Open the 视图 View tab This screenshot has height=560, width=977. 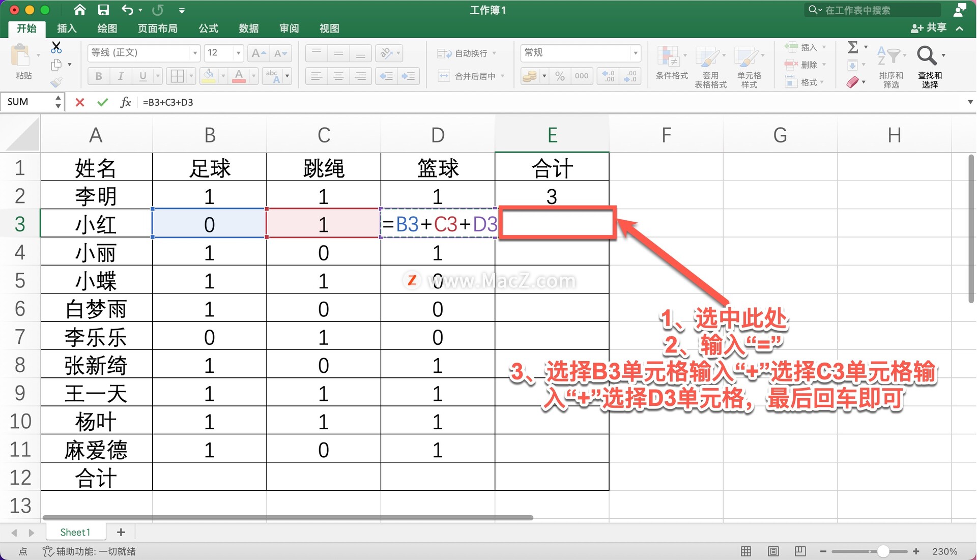(329, 28)
